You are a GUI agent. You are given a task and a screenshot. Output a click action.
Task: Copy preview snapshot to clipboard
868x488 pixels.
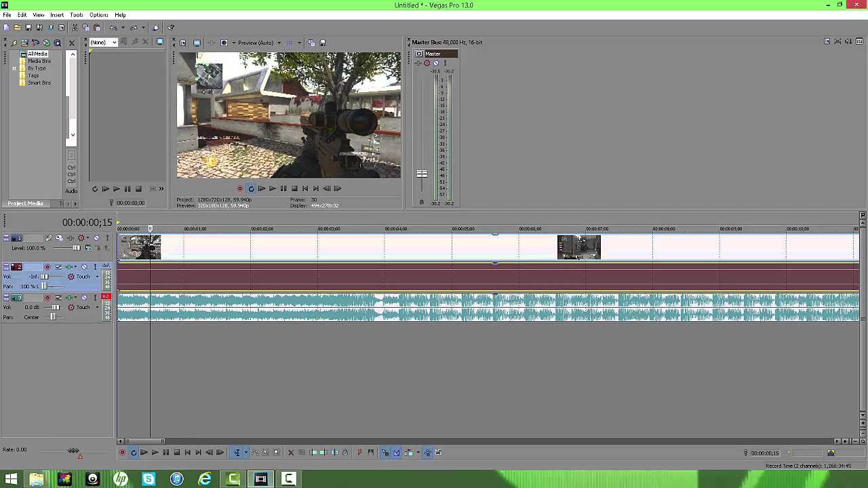311,43
